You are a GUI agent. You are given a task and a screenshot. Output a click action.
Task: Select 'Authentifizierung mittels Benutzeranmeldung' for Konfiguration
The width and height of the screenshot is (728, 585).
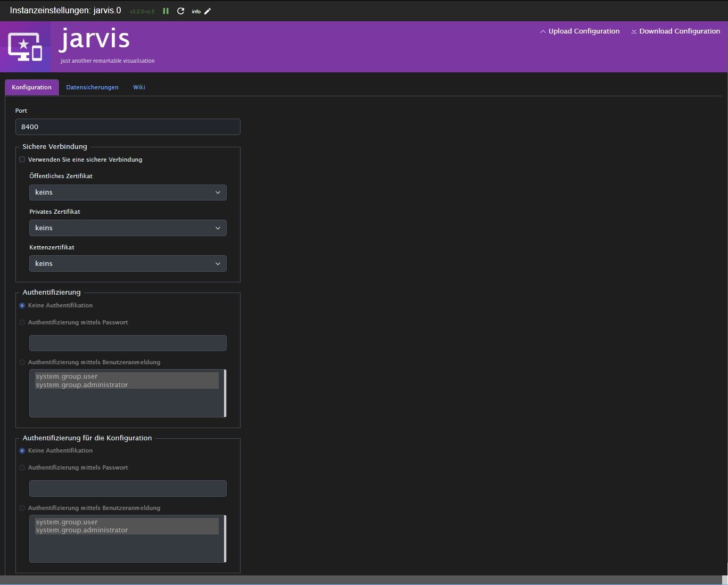[22, 508]
